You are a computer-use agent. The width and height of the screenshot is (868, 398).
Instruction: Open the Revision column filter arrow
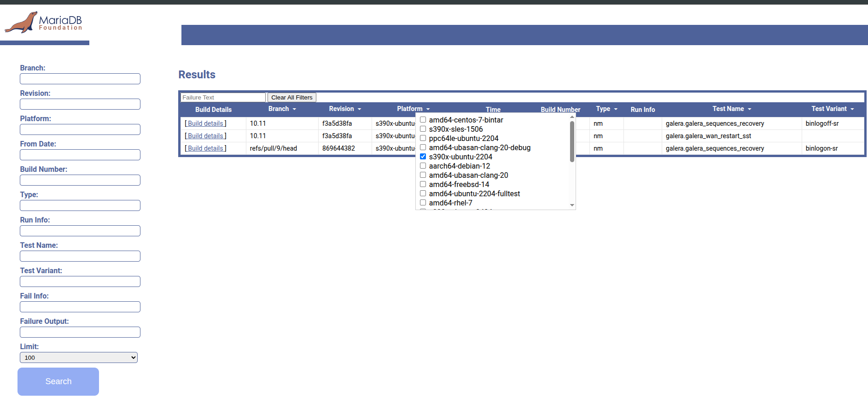click(359, 109)
